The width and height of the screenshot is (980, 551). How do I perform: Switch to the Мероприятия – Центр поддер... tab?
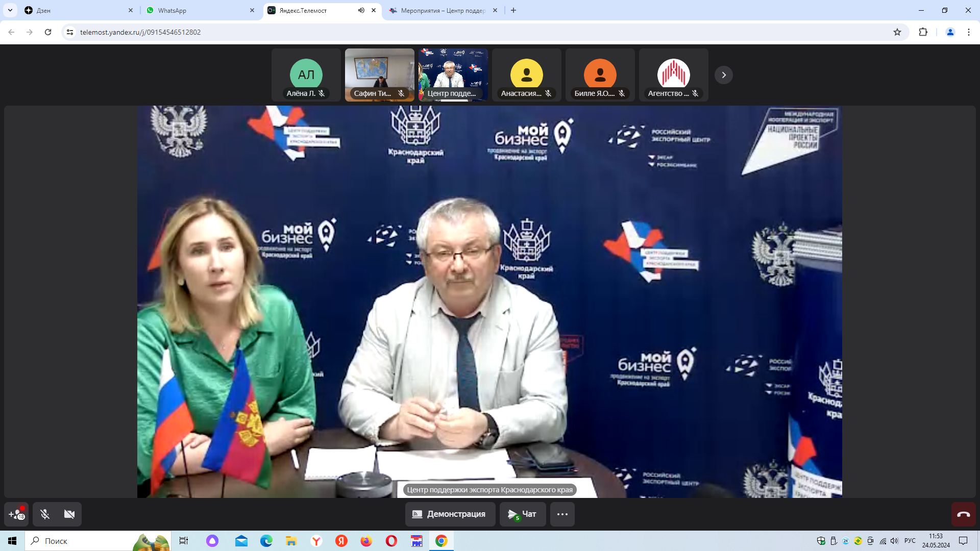[x=443, y=10]
